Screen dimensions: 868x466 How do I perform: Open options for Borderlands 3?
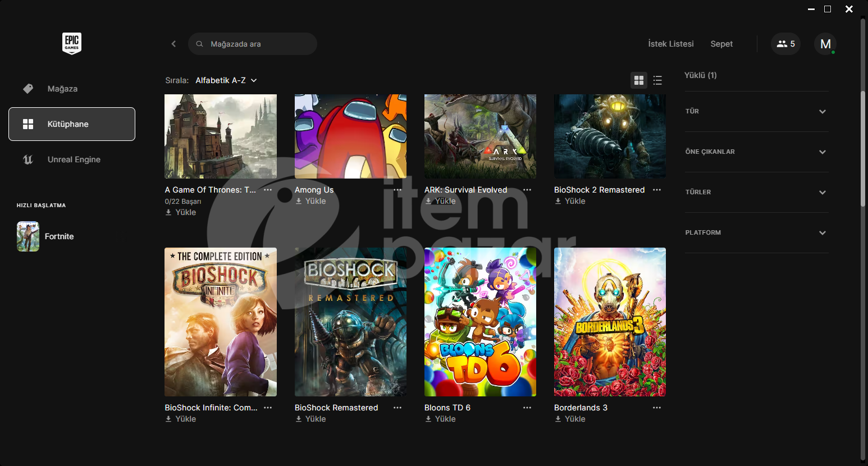coord(657,408)
